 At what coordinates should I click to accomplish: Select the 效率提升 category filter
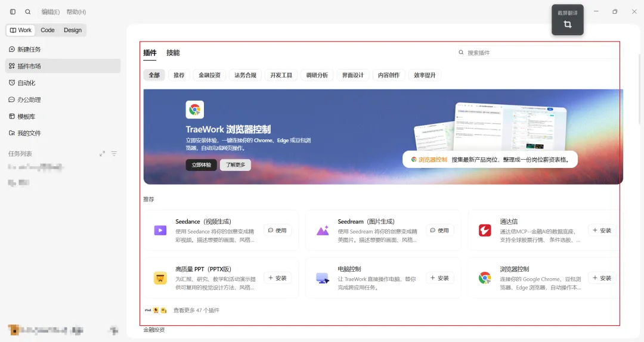[425, 75]
